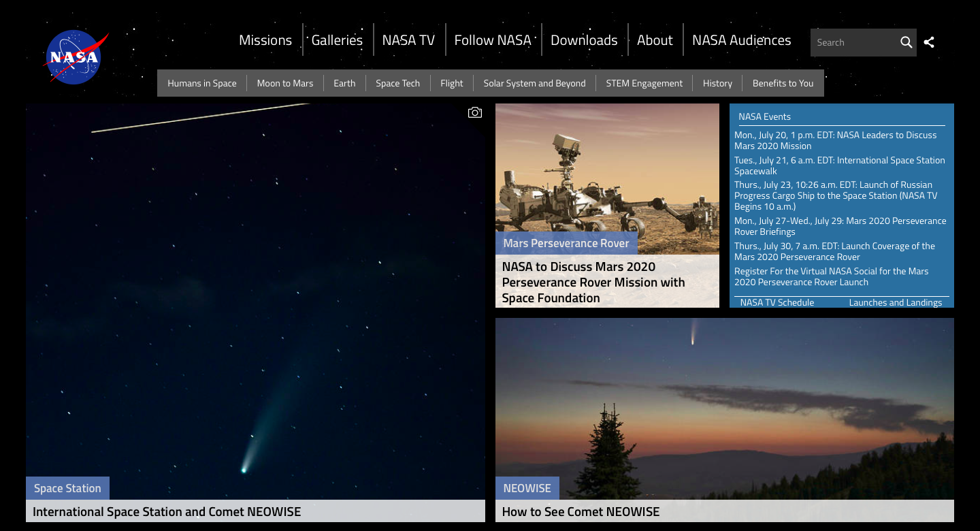The image size is (980, 531).
Task: Open July 23 Progress Cargo Ship launch event
Action: coord(836,195)
